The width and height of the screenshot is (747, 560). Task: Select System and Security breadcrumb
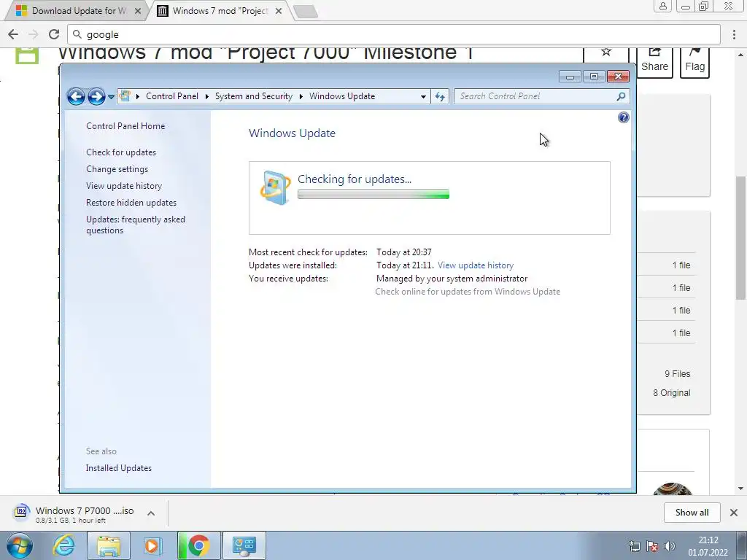click(x=253, y=96)
